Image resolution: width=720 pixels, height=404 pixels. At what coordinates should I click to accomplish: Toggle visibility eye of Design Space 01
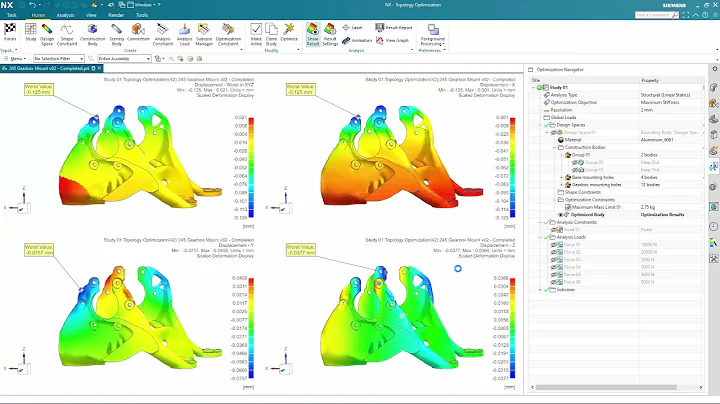[554, 132]
